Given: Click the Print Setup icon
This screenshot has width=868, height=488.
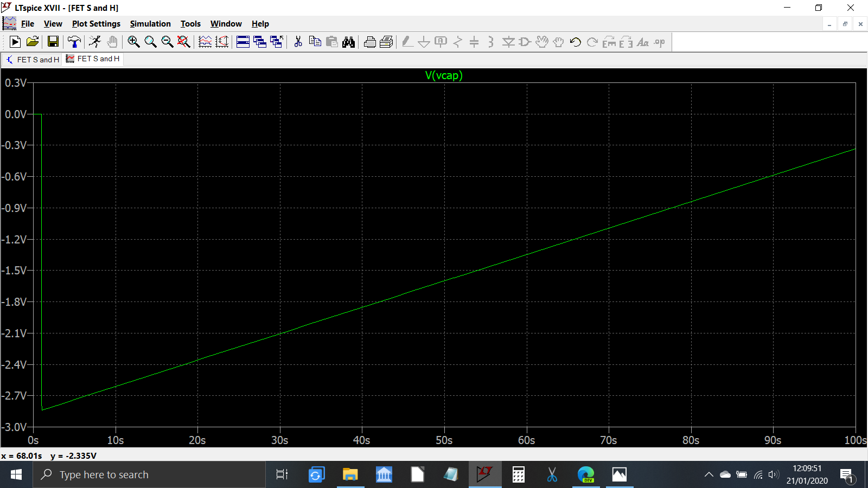Looking at the screenshot, I should pyautogui.click(x=386, y=42).
